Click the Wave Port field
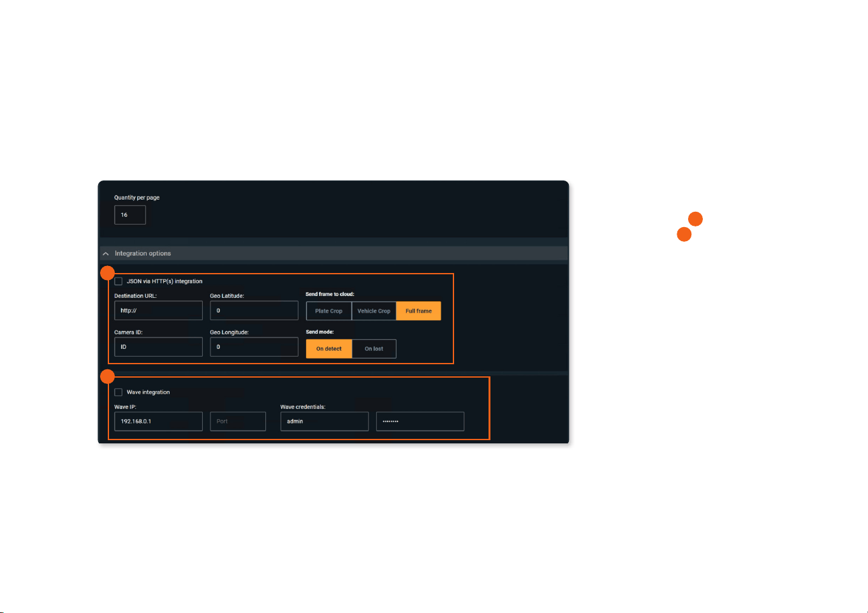The image size is (868, 613). 238,422
